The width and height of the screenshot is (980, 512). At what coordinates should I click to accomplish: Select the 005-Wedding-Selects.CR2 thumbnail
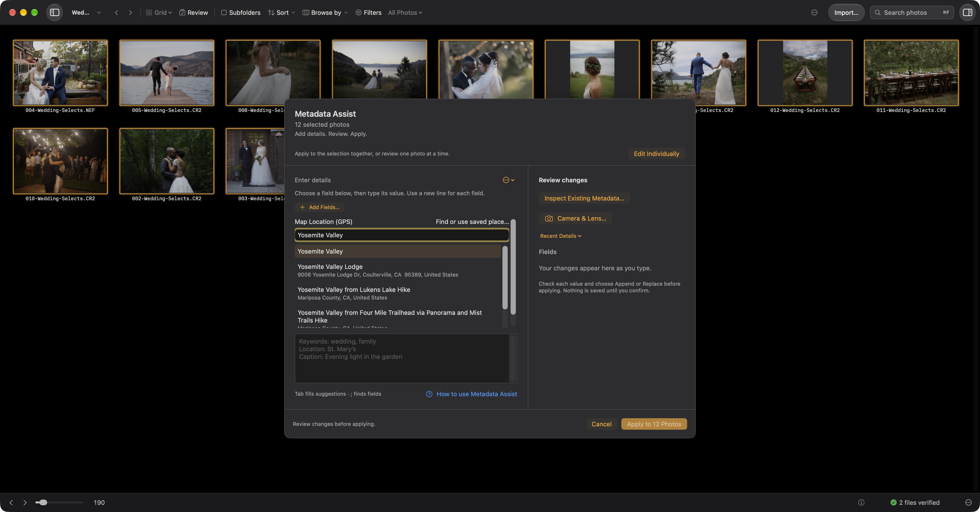167,73
